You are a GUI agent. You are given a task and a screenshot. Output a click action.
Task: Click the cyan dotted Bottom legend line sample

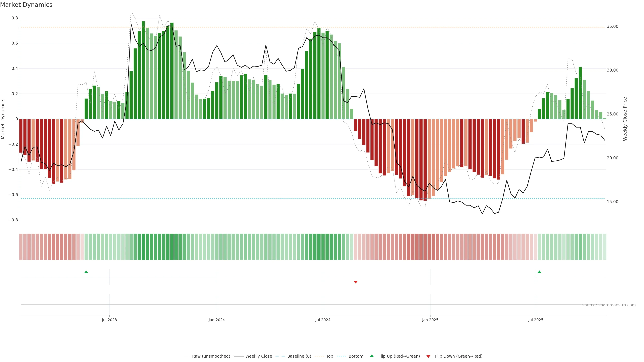341,356
